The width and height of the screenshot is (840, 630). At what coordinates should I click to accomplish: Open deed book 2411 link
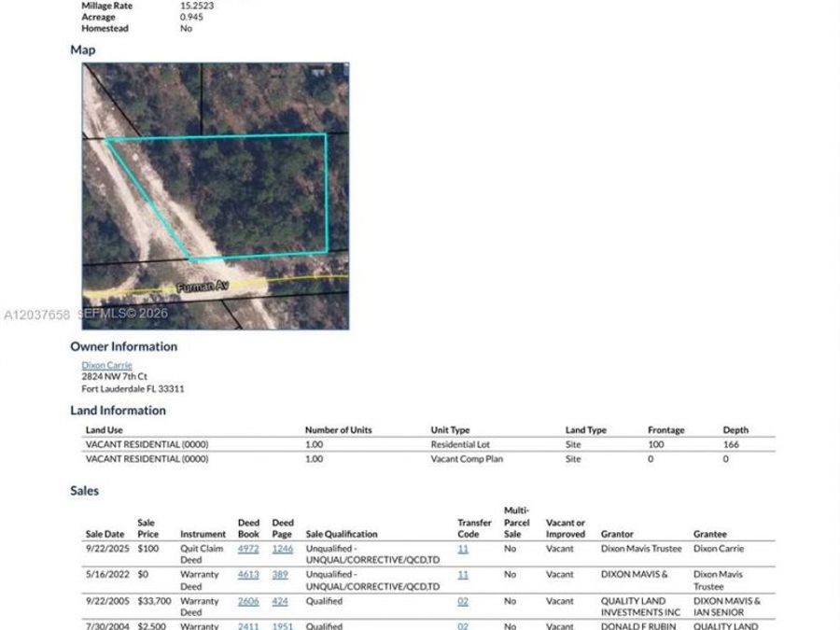point(248,625)
